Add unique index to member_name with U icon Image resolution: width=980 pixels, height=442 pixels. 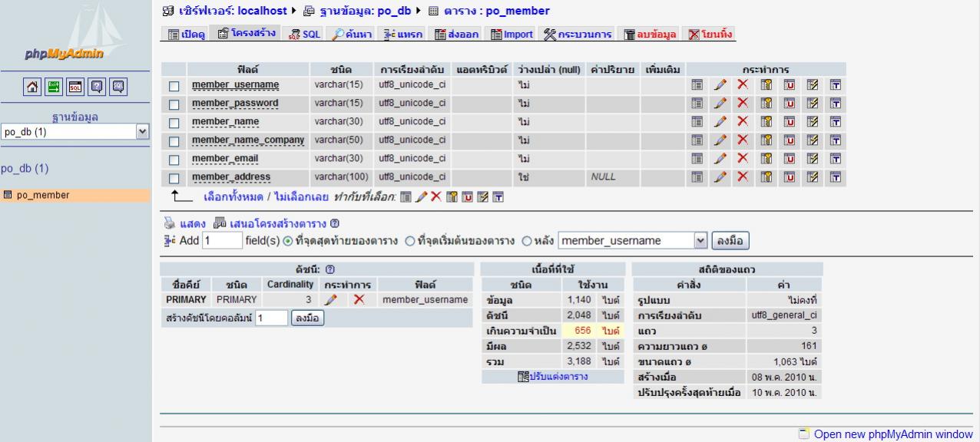click(789, 121)
